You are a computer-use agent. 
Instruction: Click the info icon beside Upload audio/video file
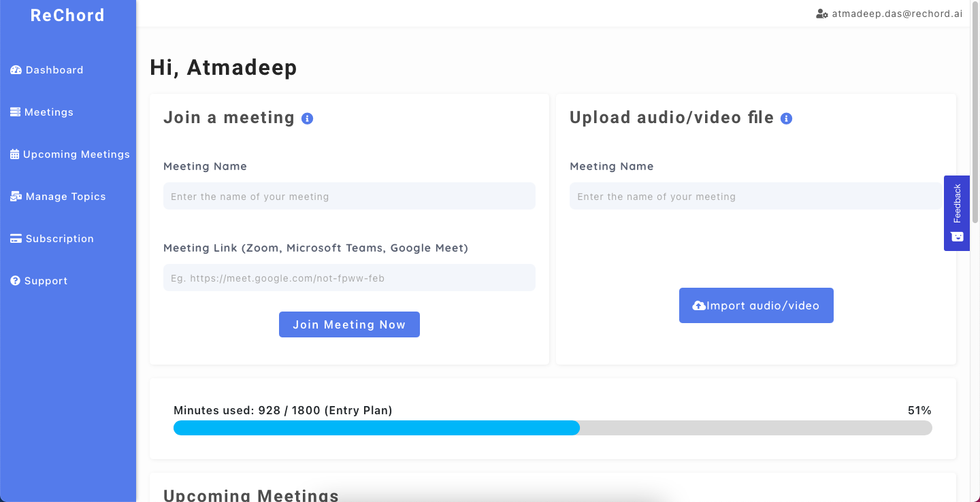tap(786, 118)
